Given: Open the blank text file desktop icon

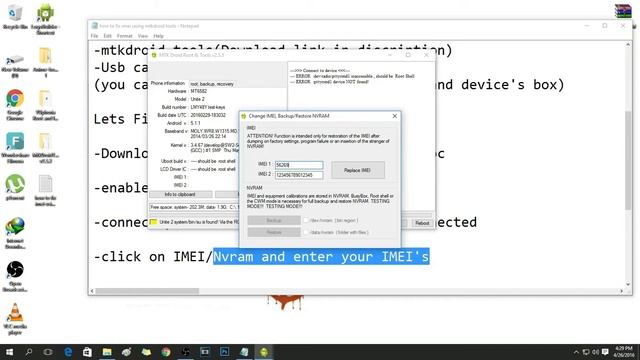Looking at the screenshot, I should click(45, 190).
